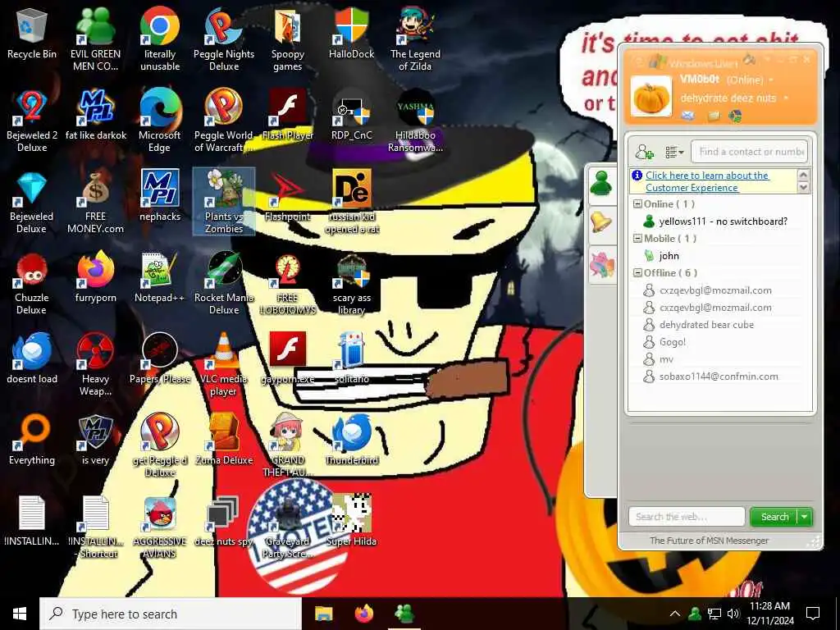Launch Heavy Weap... shortcut
The image size is (840, 630).
95,364
